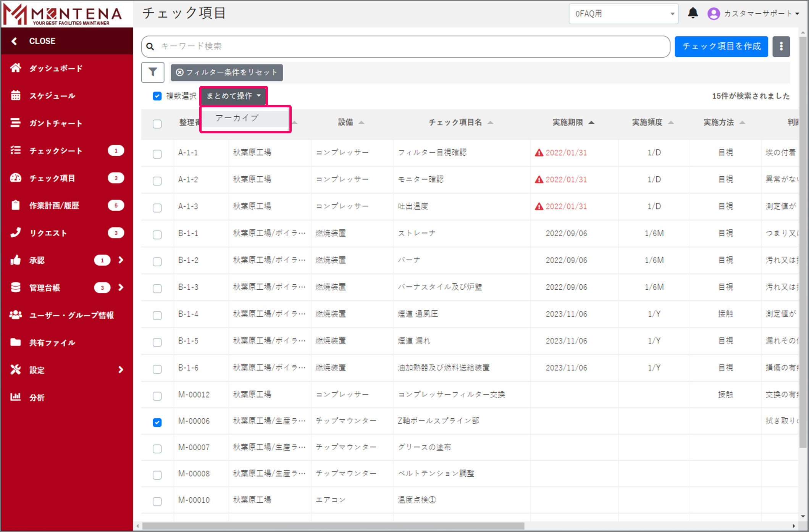Click フィルター条件をリセット button
This screenshot has width=809, height=532.
pyautogui.click(x=227, y=73)
